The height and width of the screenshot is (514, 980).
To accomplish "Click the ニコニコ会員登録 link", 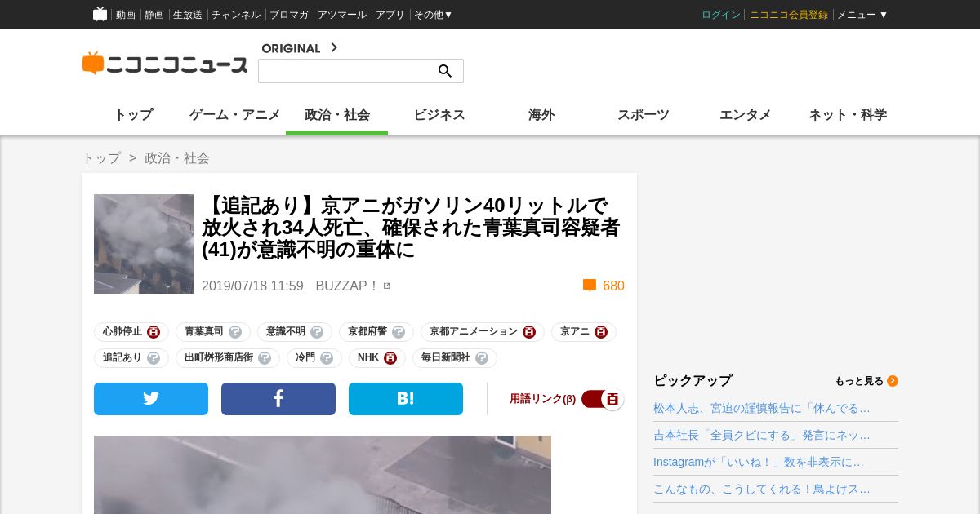I will click(x=789, y=15).
